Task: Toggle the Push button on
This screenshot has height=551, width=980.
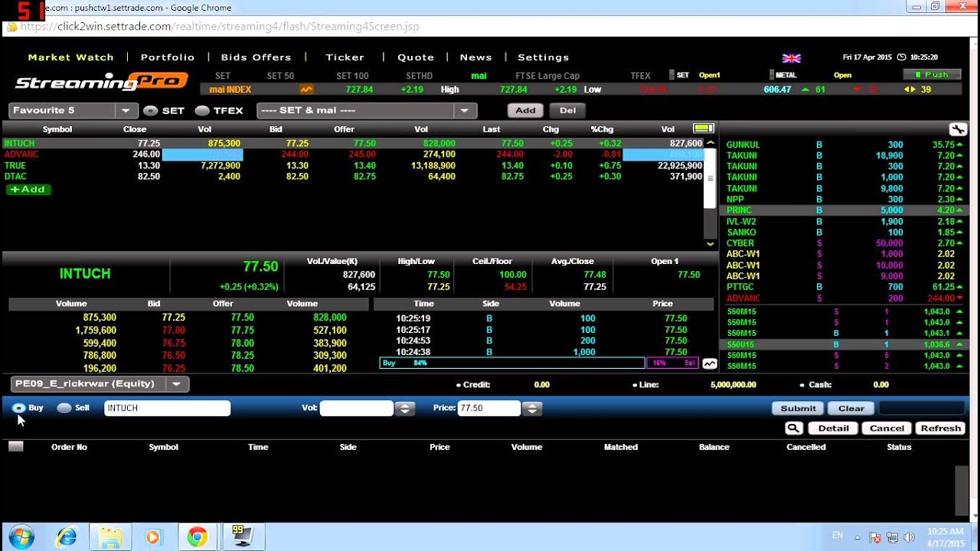Action: (x=932, y=75)
